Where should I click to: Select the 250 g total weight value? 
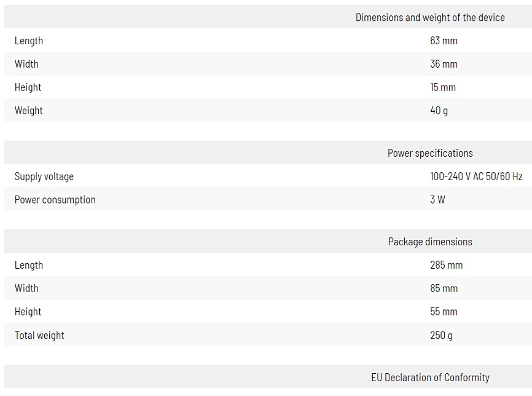point(441,336)
